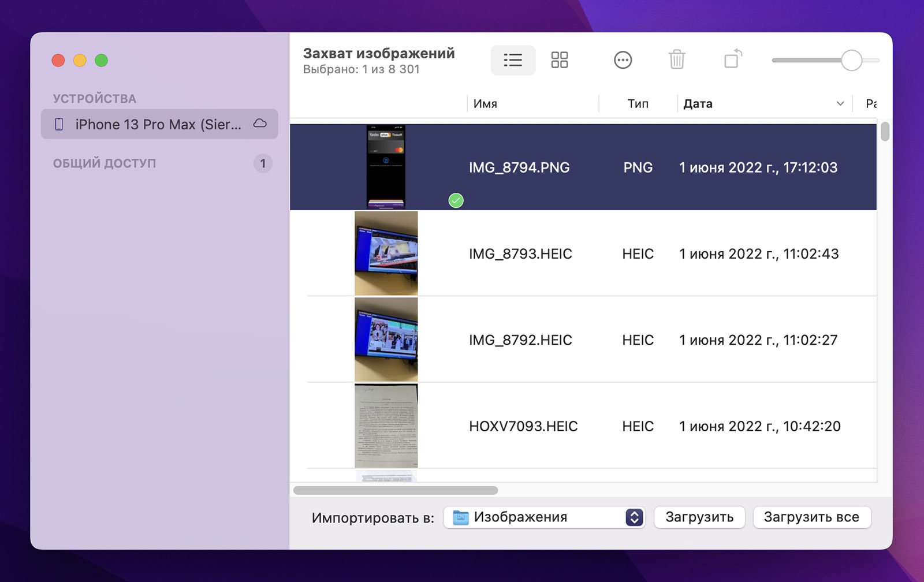Select the IMG_8794.PNG thumbnail
The height and width of the screenshot is (582, 924).
[386, 167]
